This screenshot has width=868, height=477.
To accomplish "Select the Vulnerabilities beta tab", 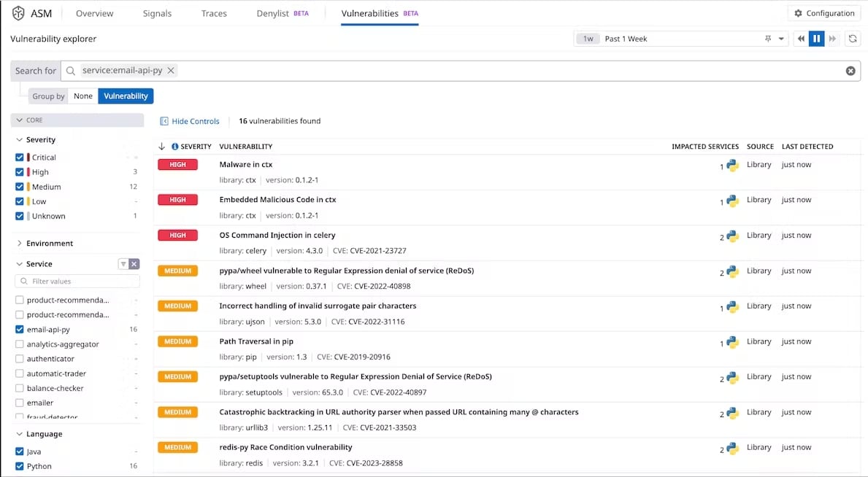I will click(x=380, y=13).
